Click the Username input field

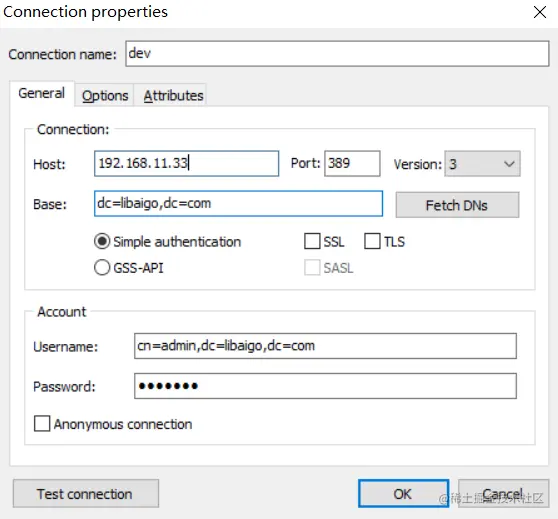pos(325,346)
